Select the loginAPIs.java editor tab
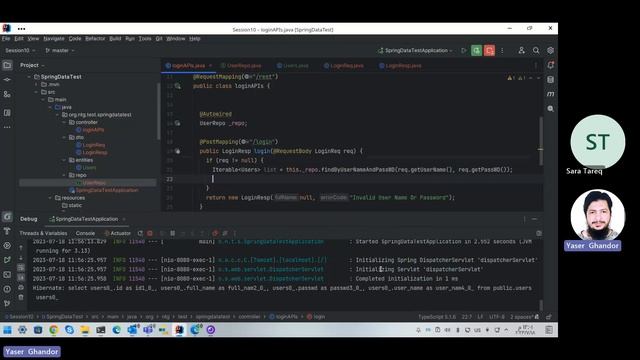Image resolution: width=640 pixels, height=360 pixels. pos(189,66)
